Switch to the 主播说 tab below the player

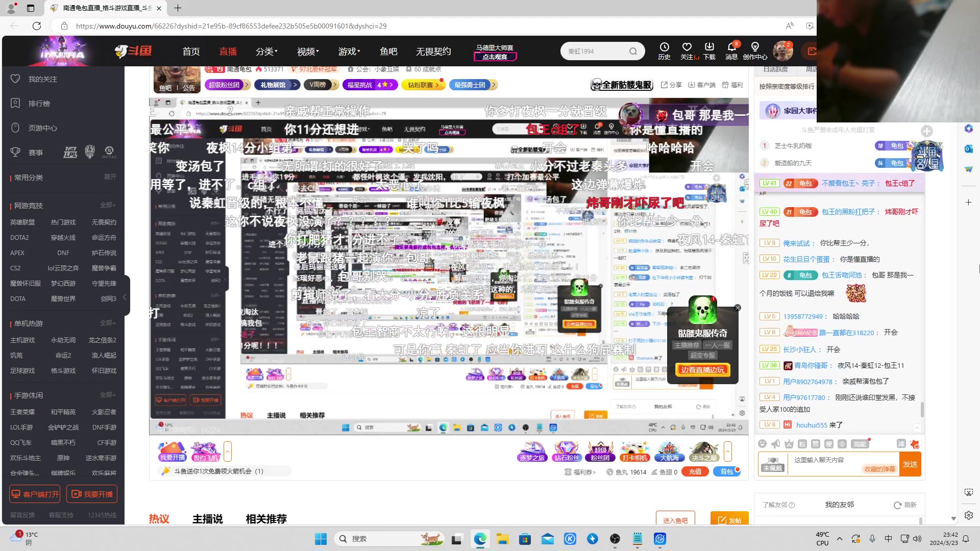tap(208, 519)
